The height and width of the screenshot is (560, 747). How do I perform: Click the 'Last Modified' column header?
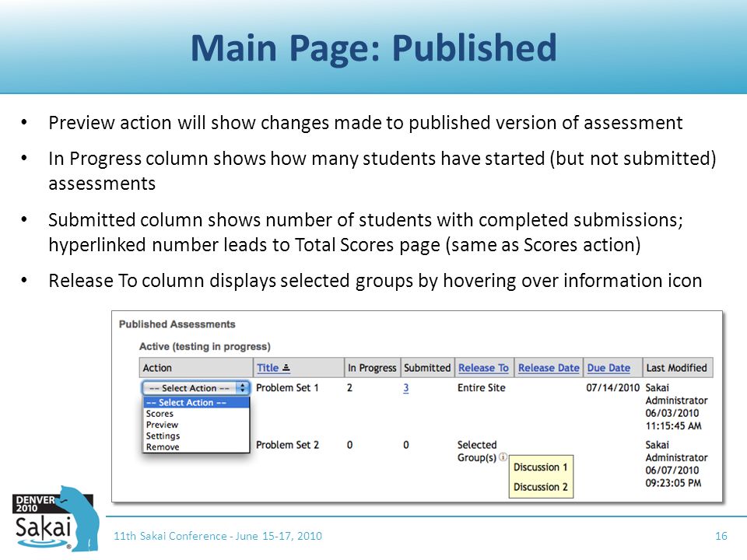tap(676, 368)
